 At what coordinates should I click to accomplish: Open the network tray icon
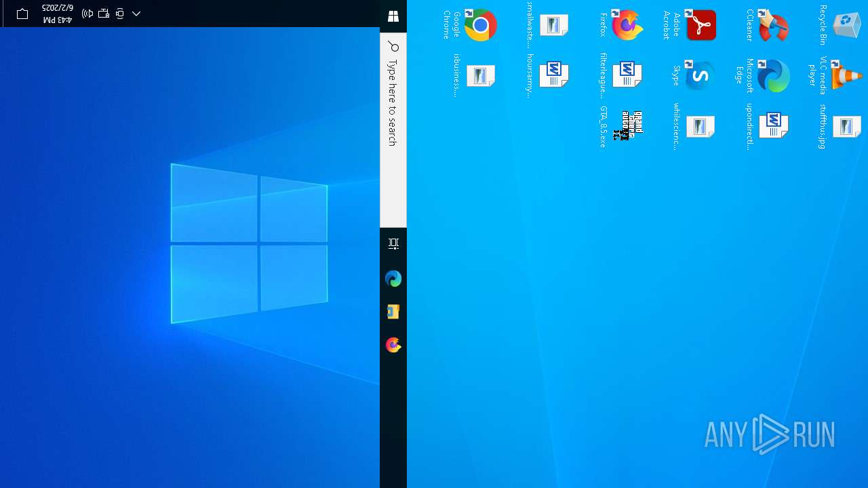(104, 14)
